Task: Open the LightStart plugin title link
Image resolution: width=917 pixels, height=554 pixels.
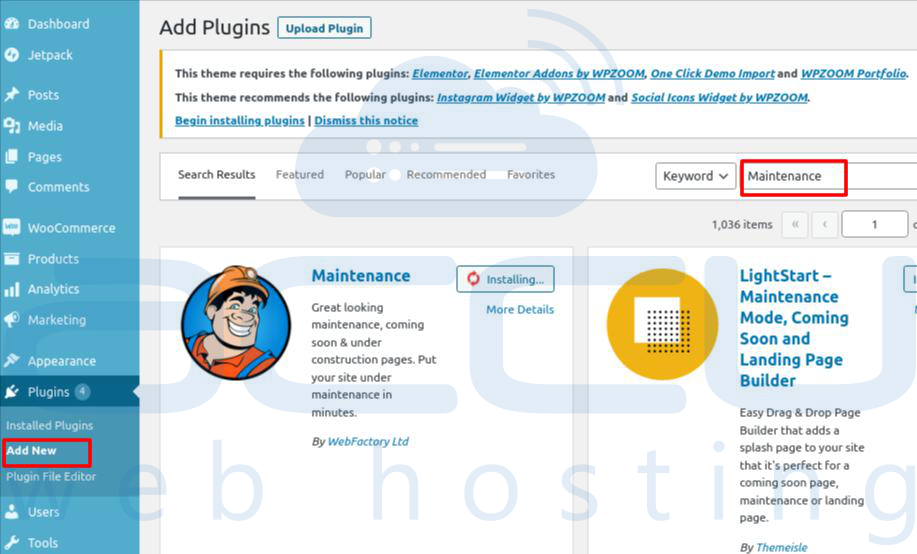Action: click(x=794, y=328)
